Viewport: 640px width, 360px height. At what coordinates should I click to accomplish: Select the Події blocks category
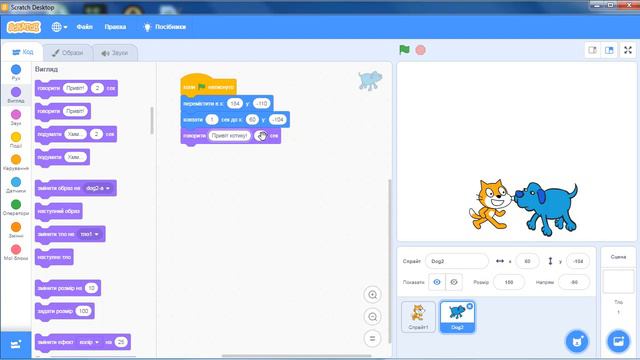click(x=16, y=140)
